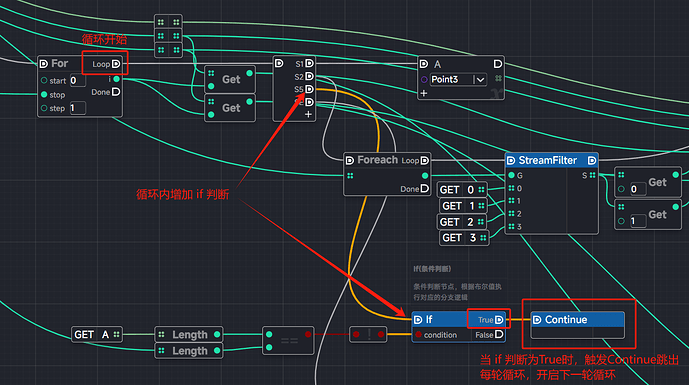Click the For node's stop input pin
Screen dimensions: 689x385
[x=44, y=94]
